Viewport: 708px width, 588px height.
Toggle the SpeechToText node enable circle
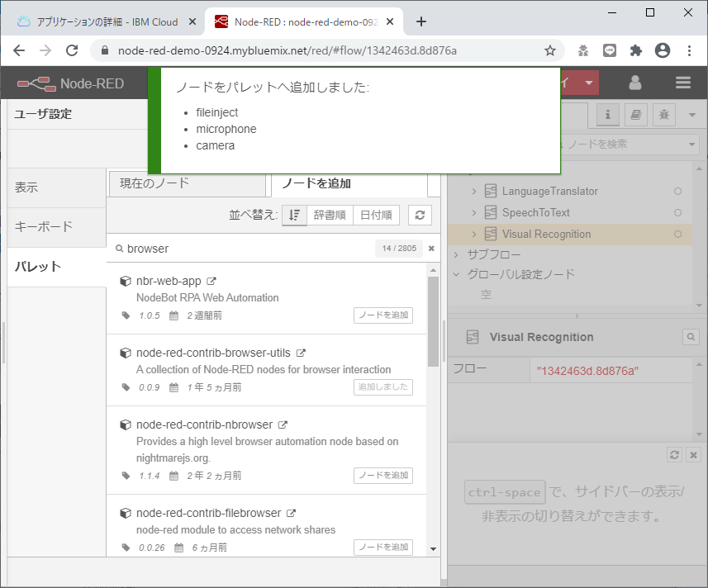click(x=677, y=212)
